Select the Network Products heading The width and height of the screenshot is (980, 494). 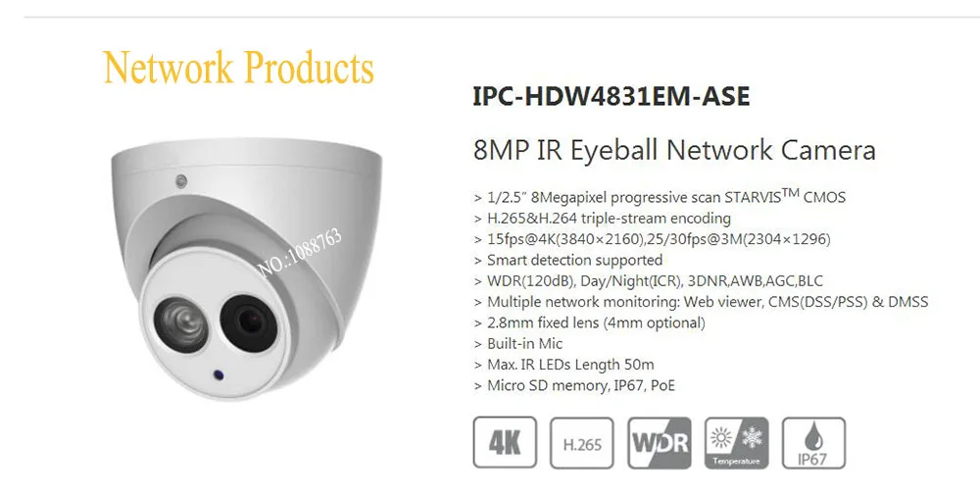pos(239,68)
